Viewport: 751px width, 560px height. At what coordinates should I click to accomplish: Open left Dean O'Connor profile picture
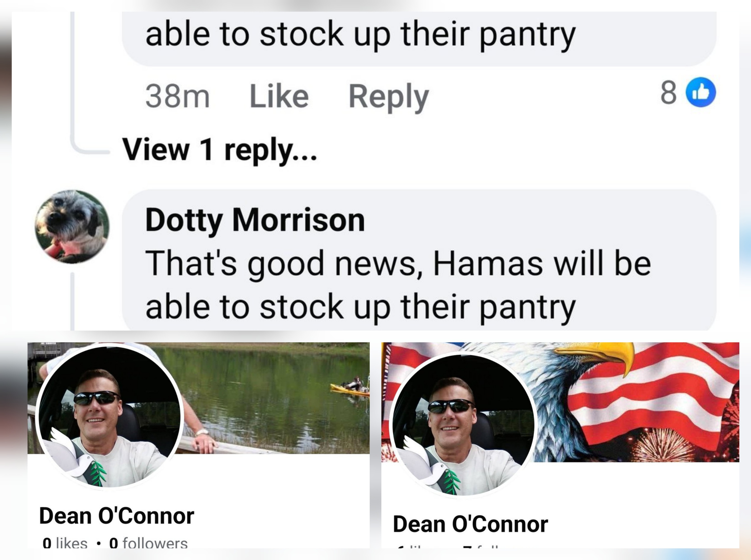[x=109, y=417]
